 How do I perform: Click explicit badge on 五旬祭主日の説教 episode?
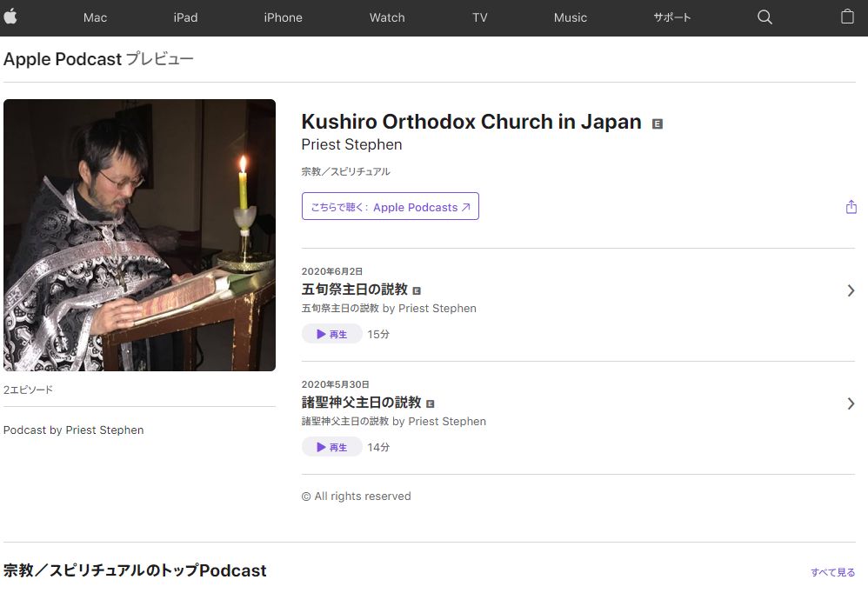click(417, 291)
